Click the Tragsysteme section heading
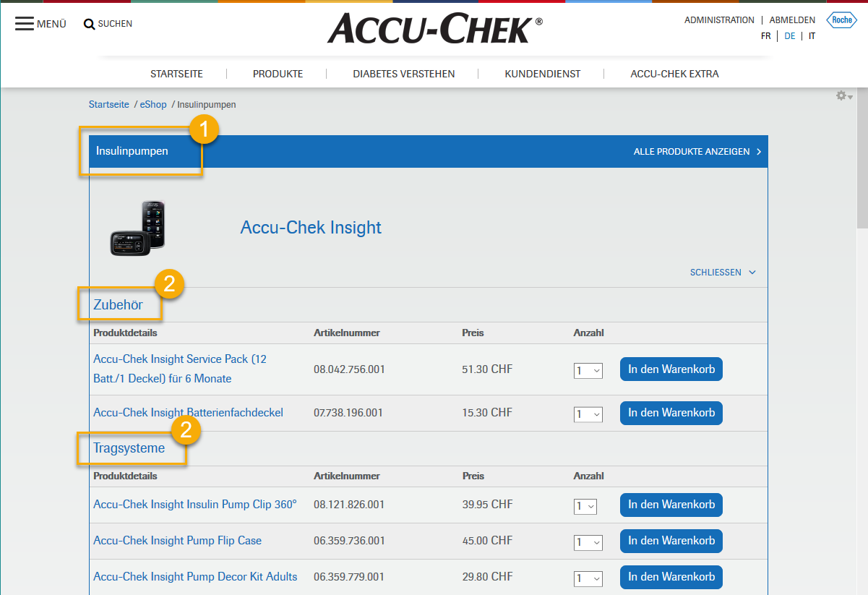This screenshot has height=595, width=868. 129,448
